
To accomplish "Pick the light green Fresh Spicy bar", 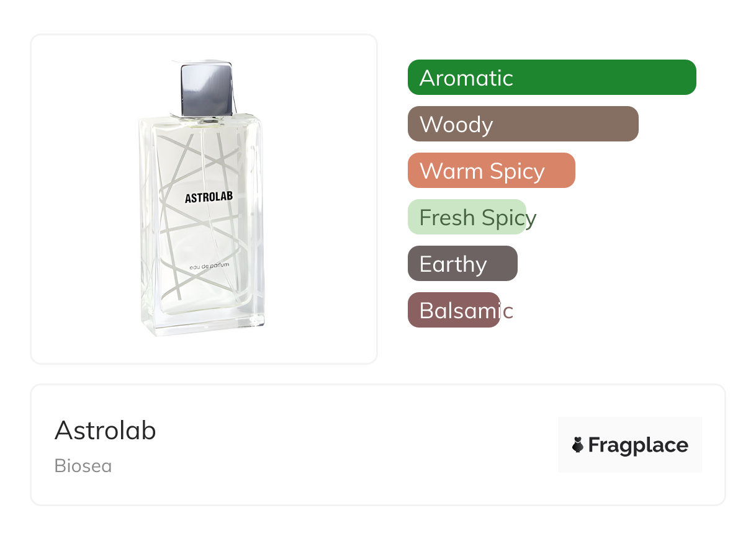I will tap(466, 217).
